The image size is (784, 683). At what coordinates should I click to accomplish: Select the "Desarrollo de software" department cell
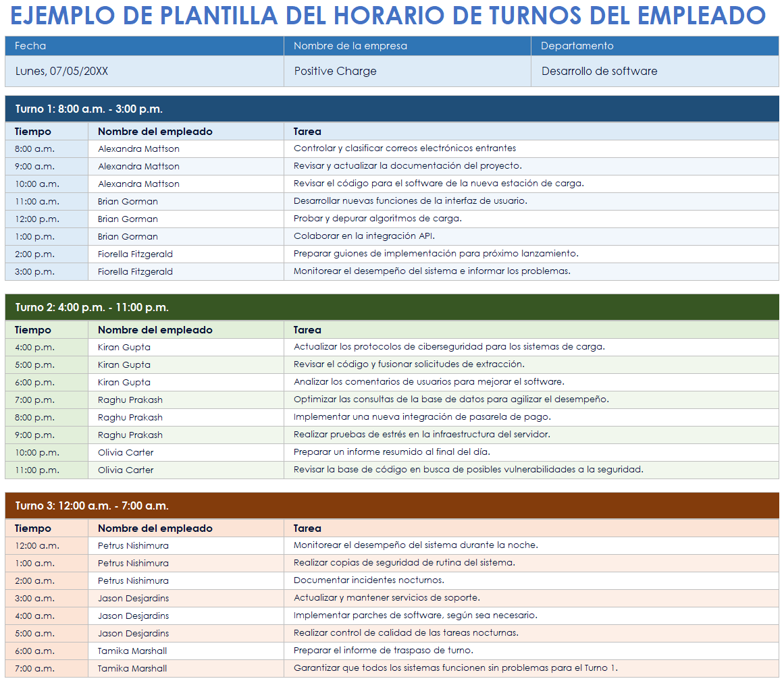[x=599, y=72]
